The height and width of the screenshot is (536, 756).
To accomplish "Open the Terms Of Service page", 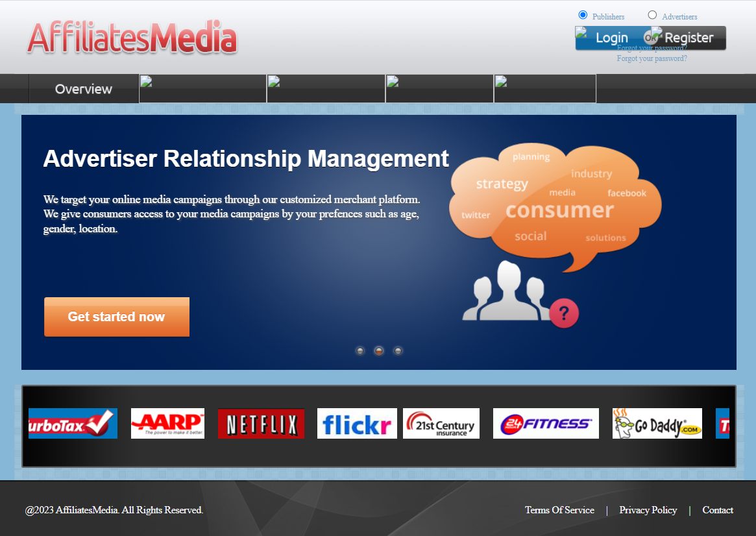I will [x=559, y=510].
